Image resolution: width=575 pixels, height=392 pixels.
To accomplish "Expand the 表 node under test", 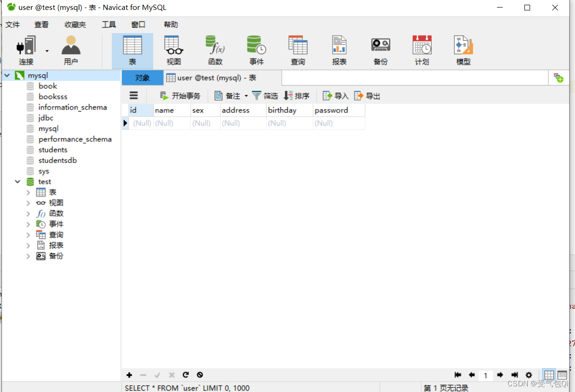I will coord(28,192).
